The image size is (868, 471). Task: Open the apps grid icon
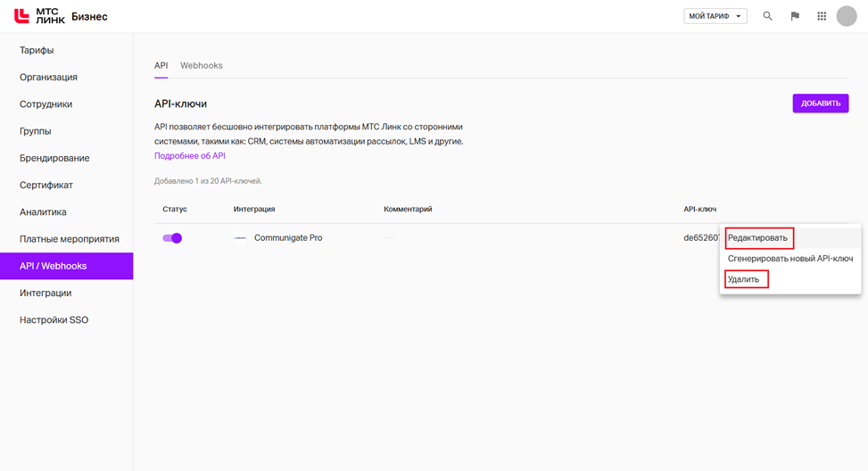tap(822, 16)
